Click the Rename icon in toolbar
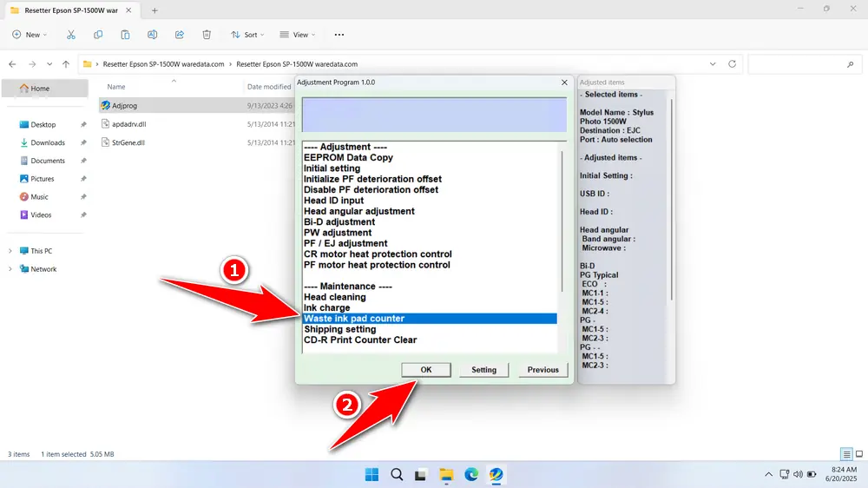868x488 pixels. [x=152, y=35]
